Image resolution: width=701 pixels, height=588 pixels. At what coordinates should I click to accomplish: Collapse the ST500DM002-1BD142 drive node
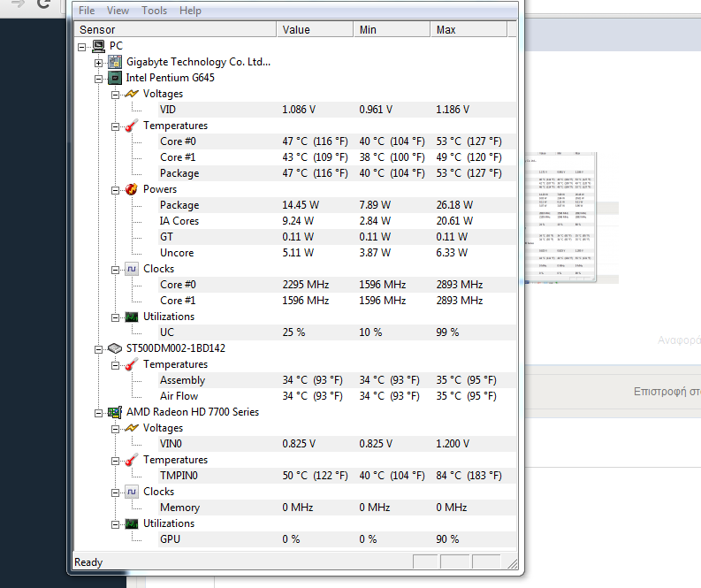point(98,349)
